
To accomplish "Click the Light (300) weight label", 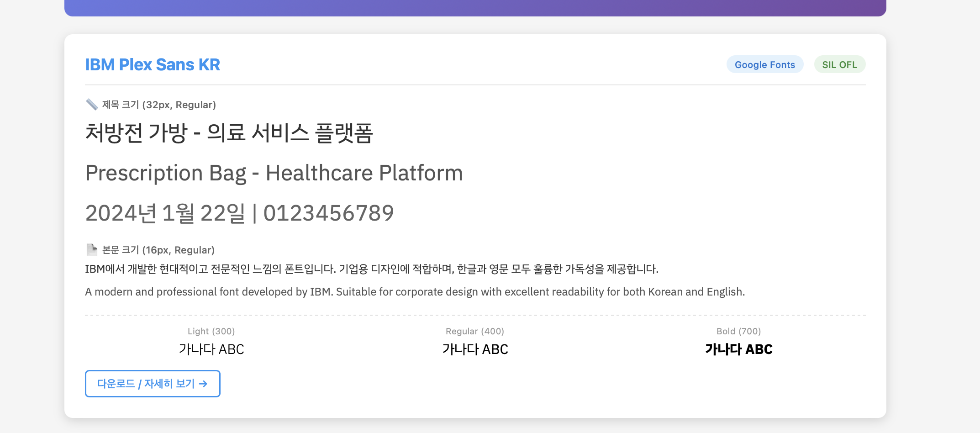I will 211,331.
